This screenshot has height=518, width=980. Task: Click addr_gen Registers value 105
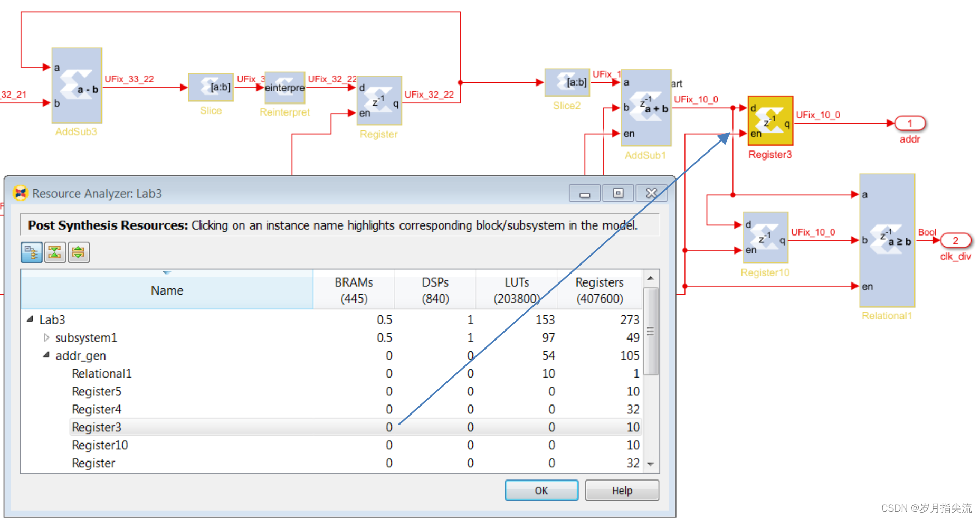pos(630,355)
